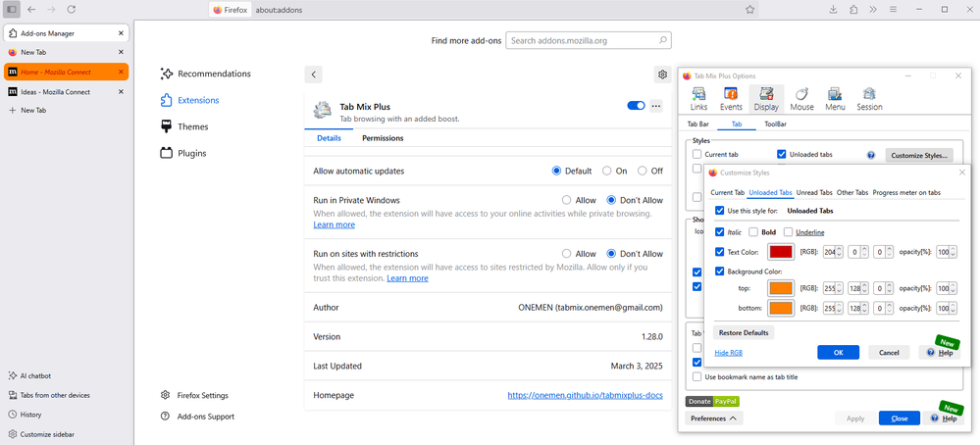Switch to Current Tab styles tab
This screenshot has height=445, width=980.
(728, 193)
